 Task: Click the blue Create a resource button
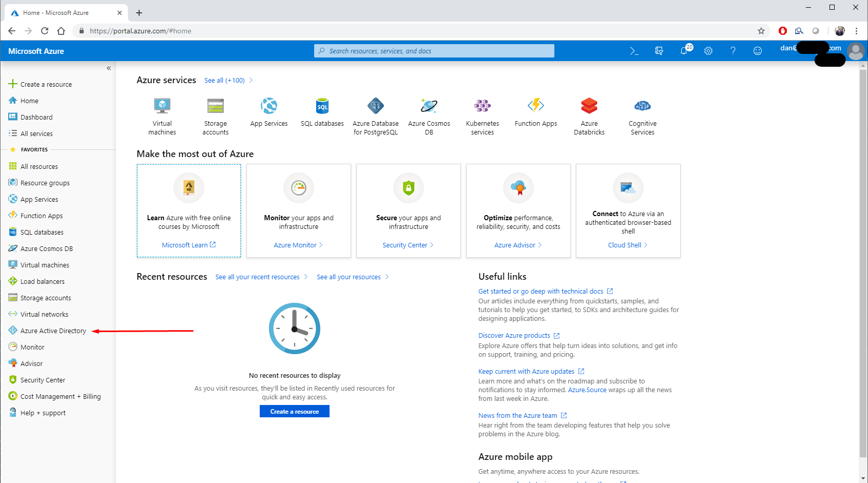point(295,411)
